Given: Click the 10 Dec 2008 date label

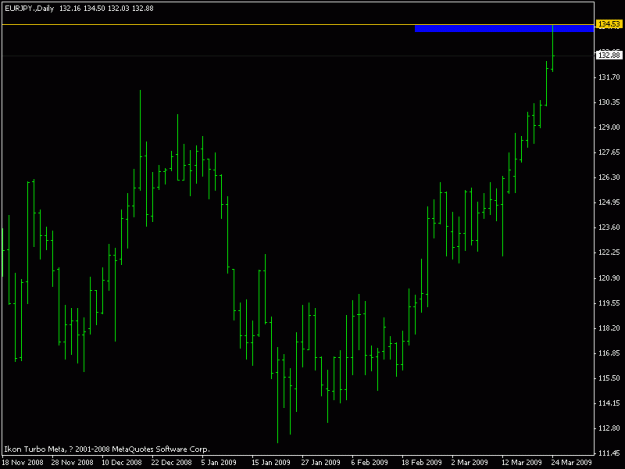Looking at the screenshot, I should coord(122,463).
